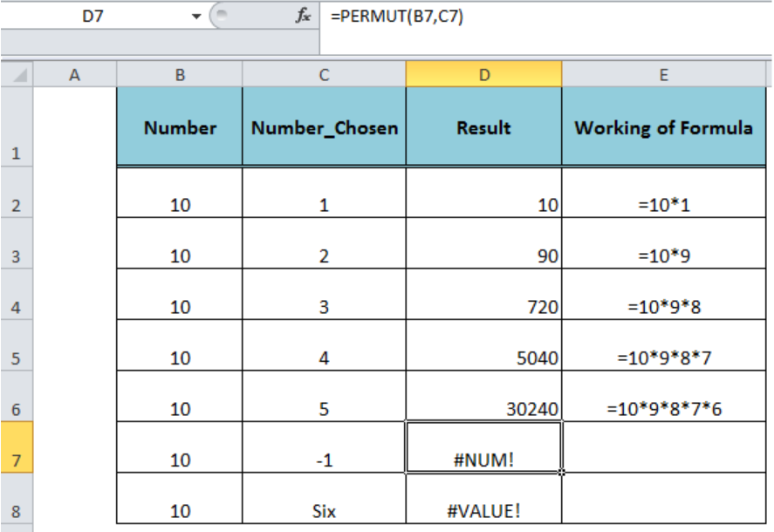
Task: Click Result cell showing 5040
Action: pyautogui.click(x=483, y=345)
